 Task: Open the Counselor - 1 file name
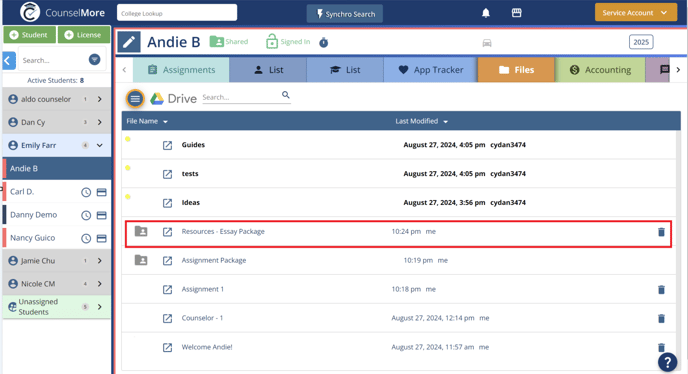pyautogui.click(x=202, y=318)
